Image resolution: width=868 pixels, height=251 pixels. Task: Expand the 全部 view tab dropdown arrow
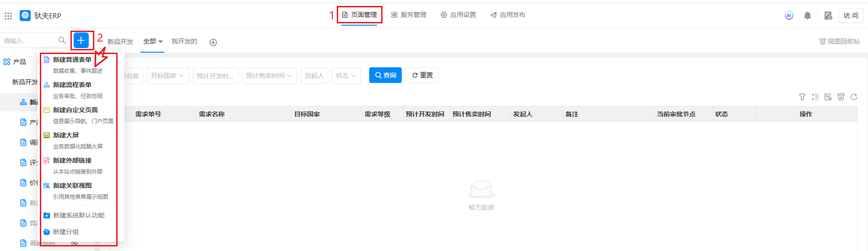pos(161,42)
